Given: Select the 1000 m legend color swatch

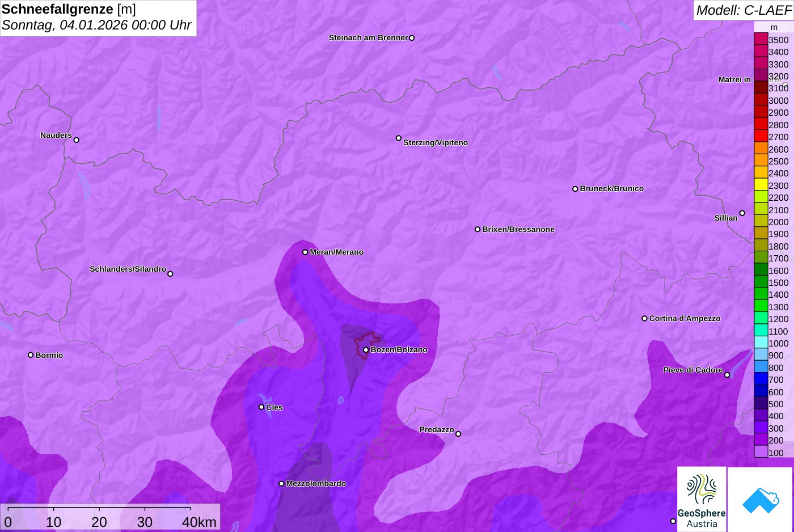Looking at the screenshot, I should coord(761,343).
